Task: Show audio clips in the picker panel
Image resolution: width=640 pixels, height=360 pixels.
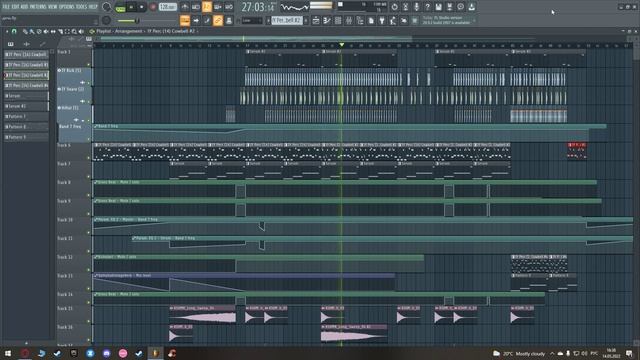Action: click(x=27, y=44)
